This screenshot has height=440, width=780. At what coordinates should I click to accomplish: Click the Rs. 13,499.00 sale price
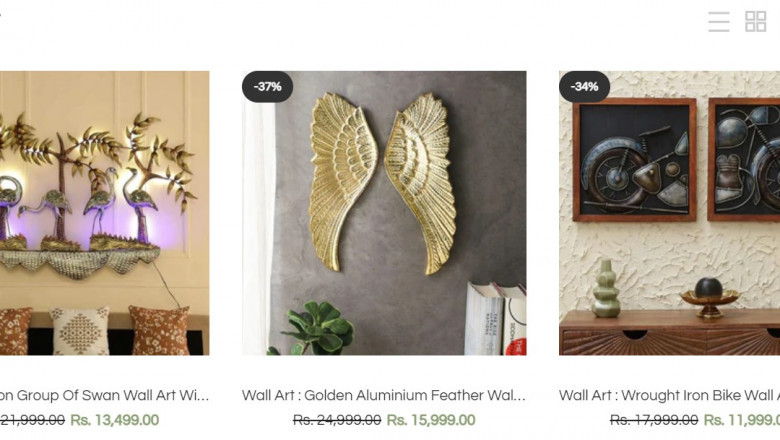click(115, 420)
